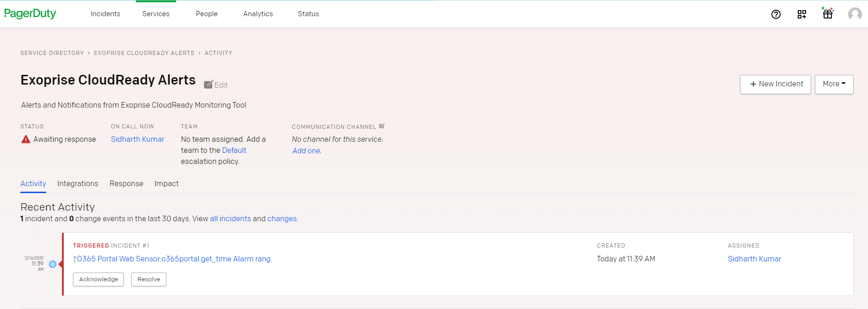Open the Analytics menu
The height and width of the screenshot is (309, 868).
[x=258, y=14]
